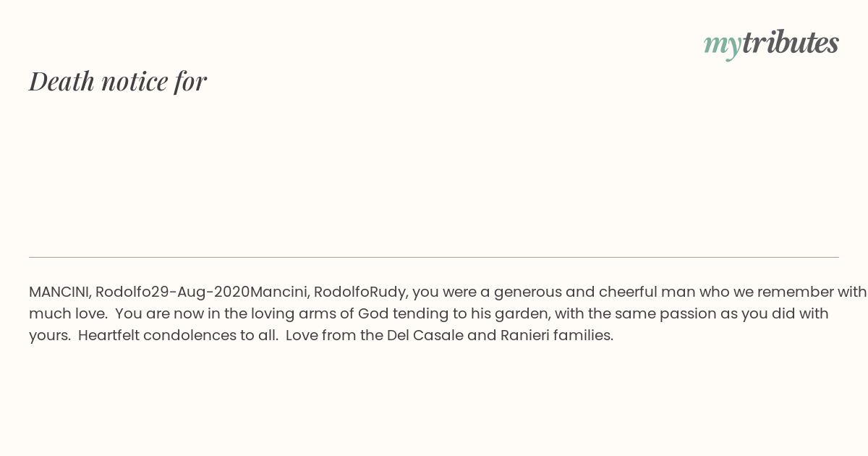Viewport: 868px width, 456px height.
Task: Click the word "Death" in the heading
Action: 62,81
